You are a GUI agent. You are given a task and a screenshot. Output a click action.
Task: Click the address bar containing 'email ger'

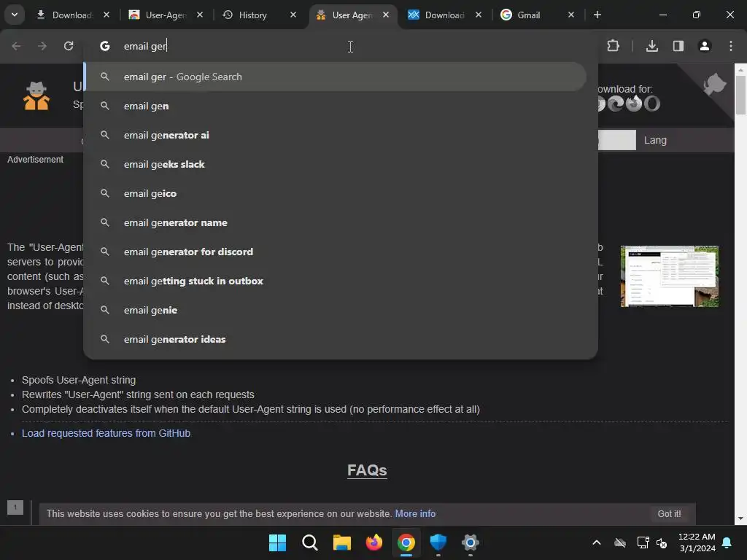(x=340, y=46)
